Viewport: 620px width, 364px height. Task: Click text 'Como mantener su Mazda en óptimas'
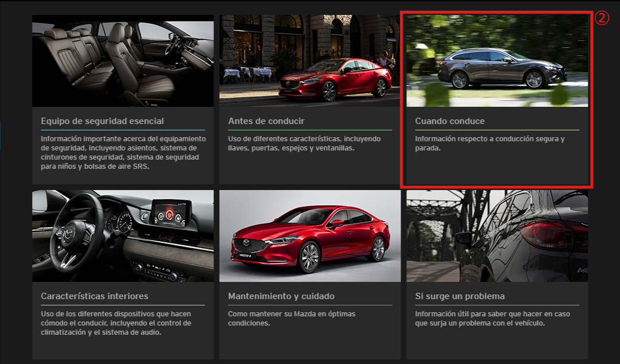(292, 313)
